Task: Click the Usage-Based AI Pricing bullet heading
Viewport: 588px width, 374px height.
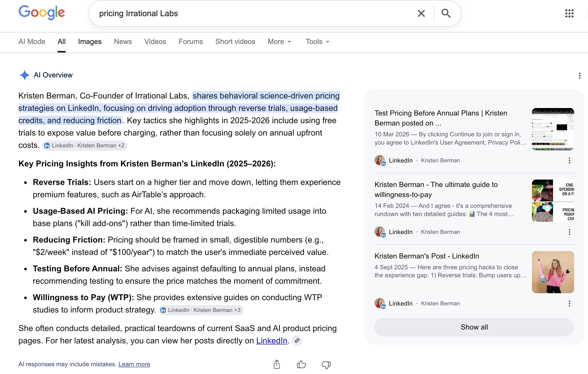Action: point(80,211)
